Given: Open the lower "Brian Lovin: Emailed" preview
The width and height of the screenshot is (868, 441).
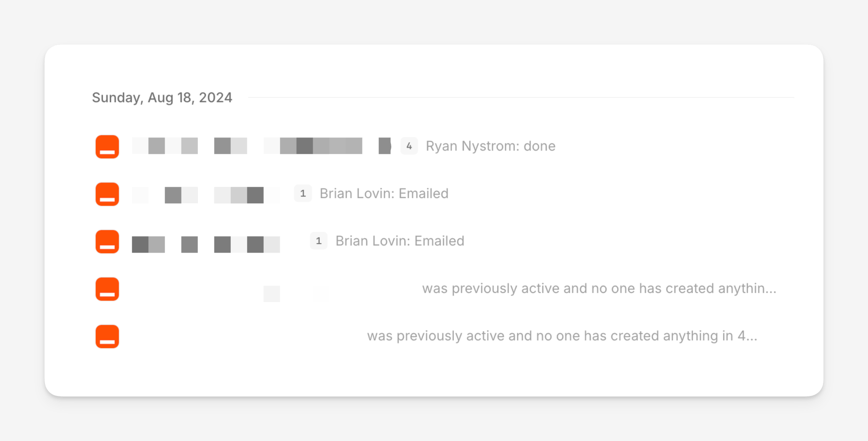Looking at the screenshot, I should [x=400, y=241].
